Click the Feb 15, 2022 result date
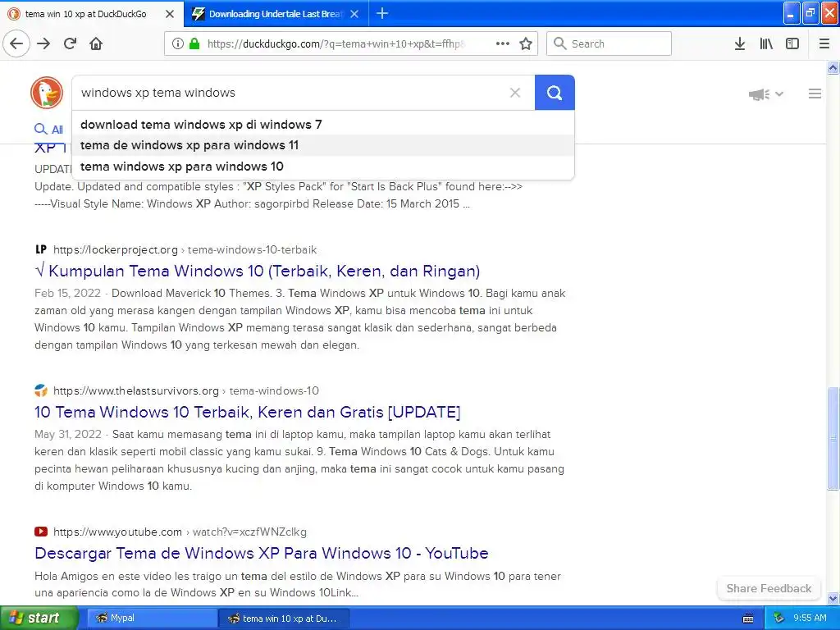Screen dimensions: 840x630 pos(67,293)
